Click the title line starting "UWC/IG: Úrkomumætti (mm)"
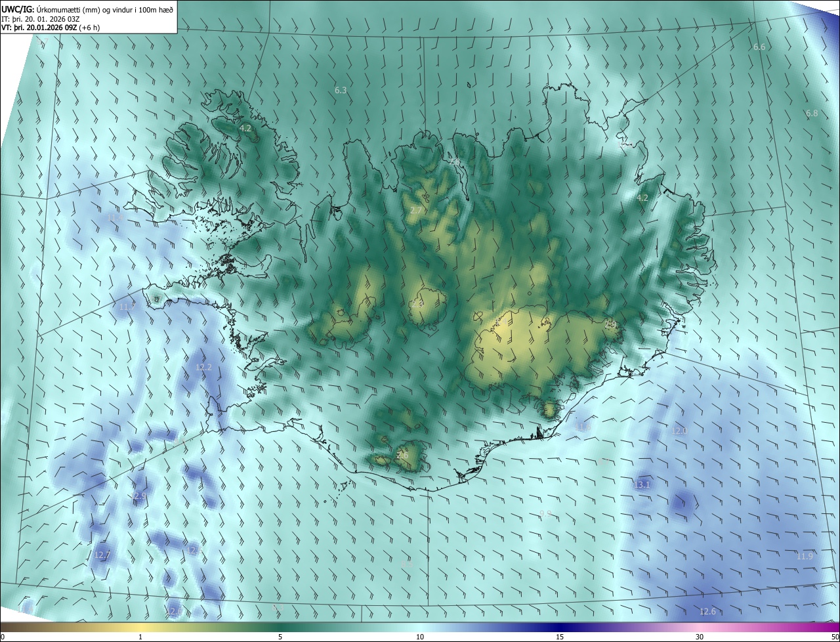The image size is (840, 642). click(x=87, y=9)
